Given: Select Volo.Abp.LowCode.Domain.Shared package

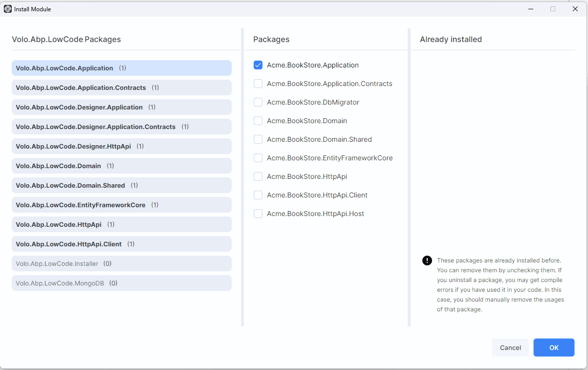Looking at the screenshot, I should coord(122,185).
